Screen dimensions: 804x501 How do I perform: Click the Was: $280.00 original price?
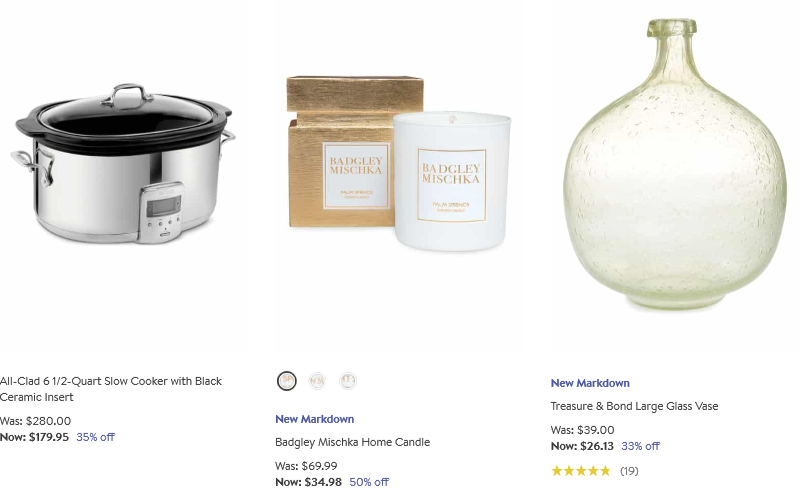pos(35,421)
